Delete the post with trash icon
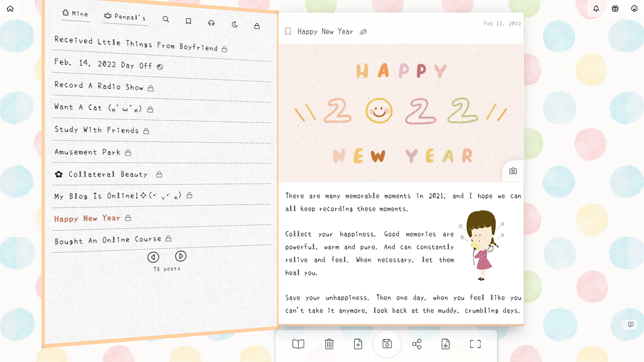Screen dimensions: 644x362 point(329,344)
